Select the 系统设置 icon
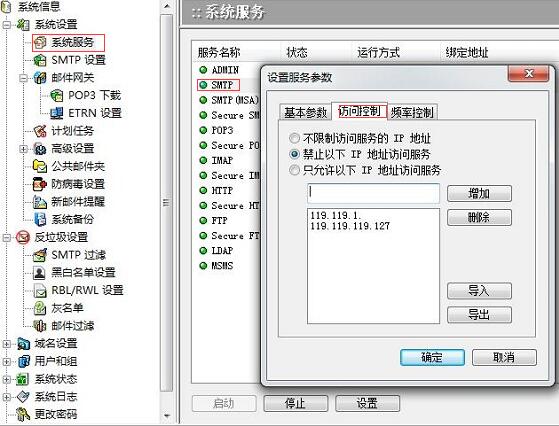The image size is (559, 426). 23,25
